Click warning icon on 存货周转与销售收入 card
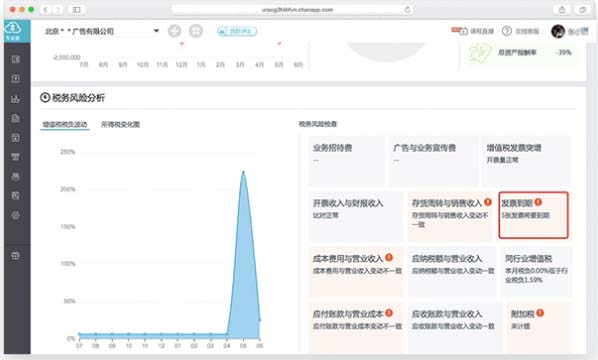The height and width of the screenshot is (360, 598). tap(488, 202)
